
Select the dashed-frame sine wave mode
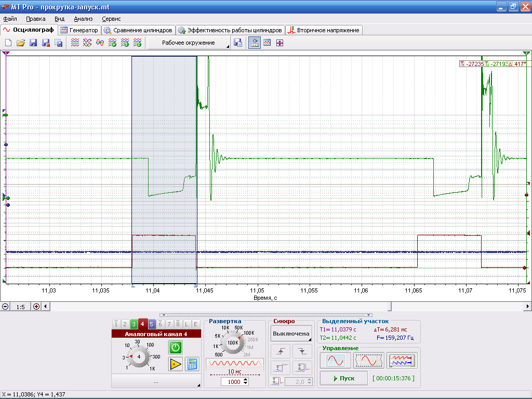(368, 361)
